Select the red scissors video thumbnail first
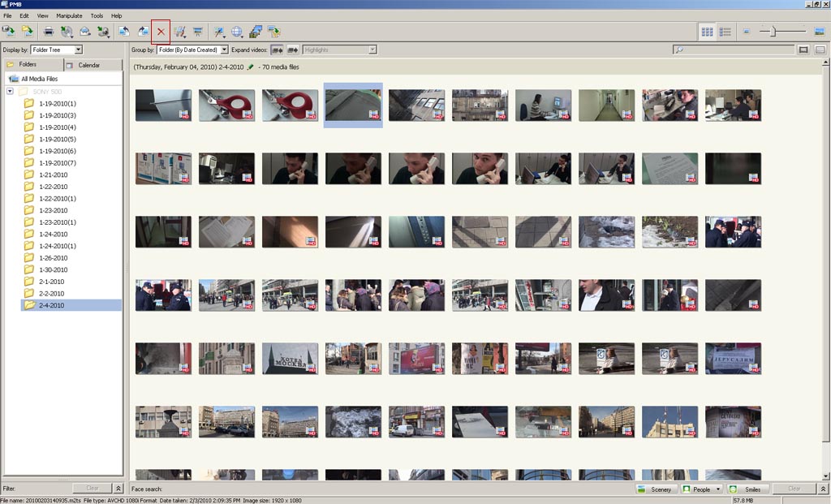 coord(227,105)
